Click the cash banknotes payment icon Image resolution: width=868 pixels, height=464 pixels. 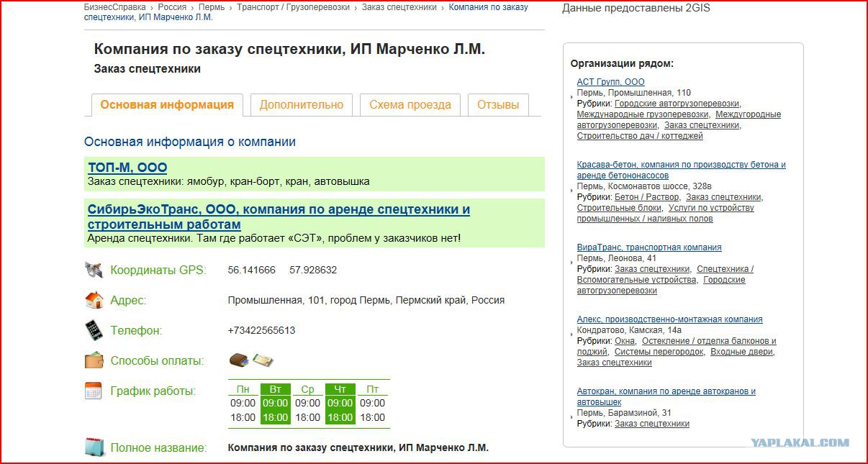click(x=263, y=360)
